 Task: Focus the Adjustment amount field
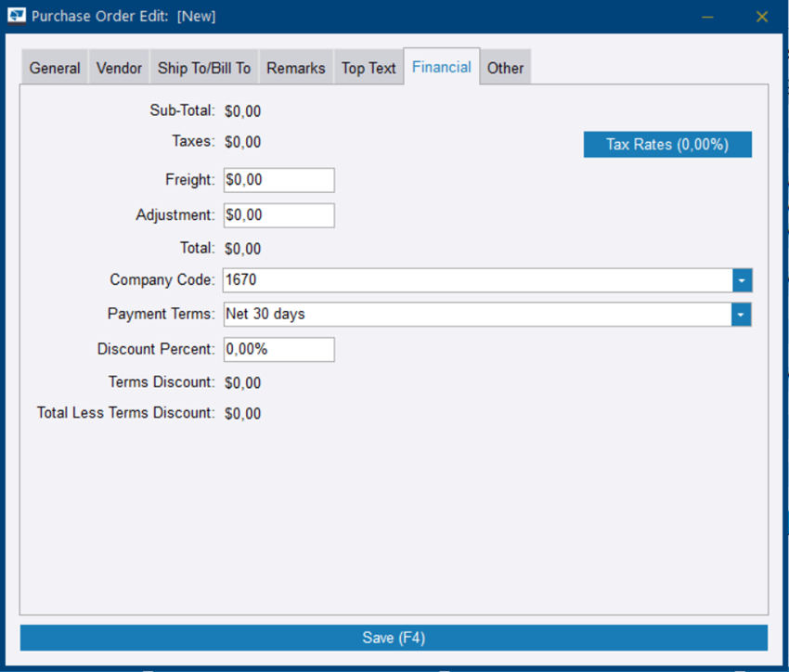(279, 215)
